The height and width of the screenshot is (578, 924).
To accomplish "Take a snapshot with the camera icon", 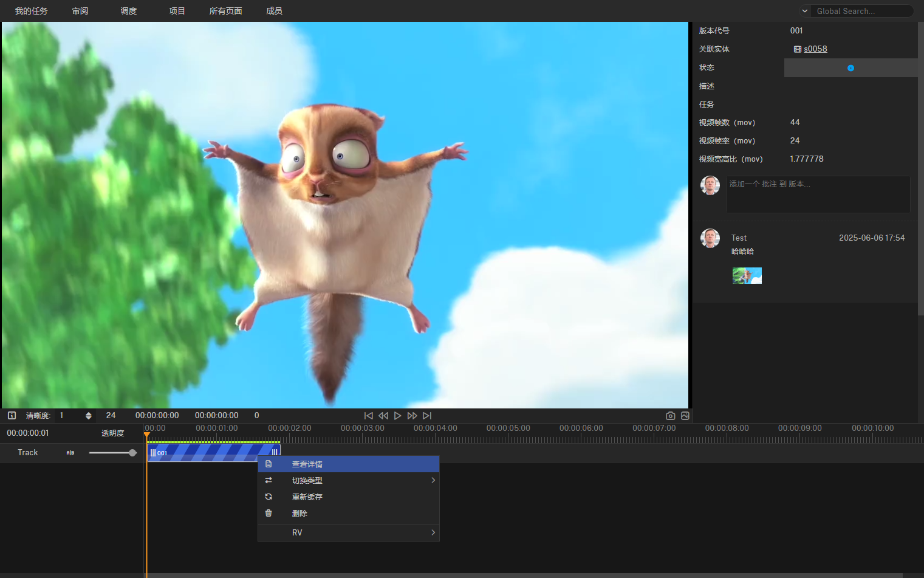I will (671, 416).
